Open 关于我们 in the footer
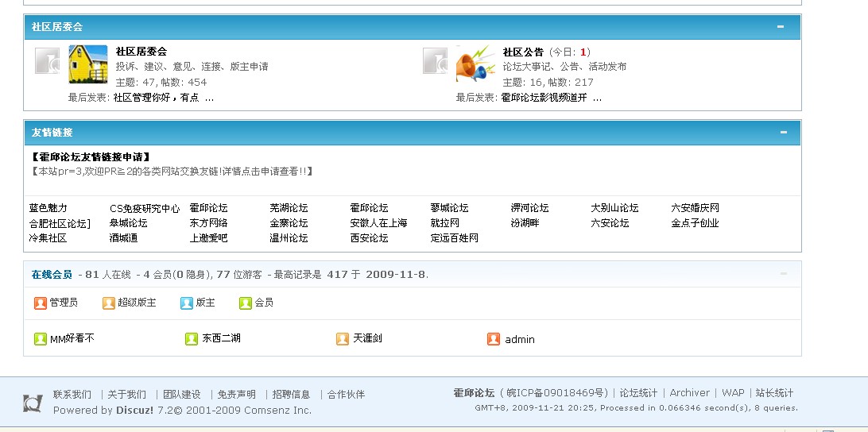 pos(126,395)
